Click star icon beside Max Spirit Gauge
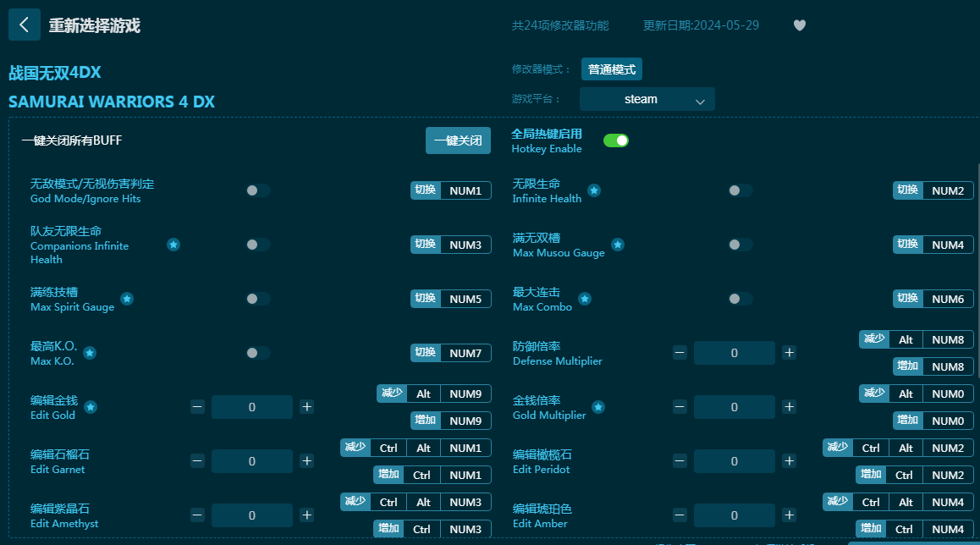The height and width of the screenshot is (545, 980). (x=127, y=299)
